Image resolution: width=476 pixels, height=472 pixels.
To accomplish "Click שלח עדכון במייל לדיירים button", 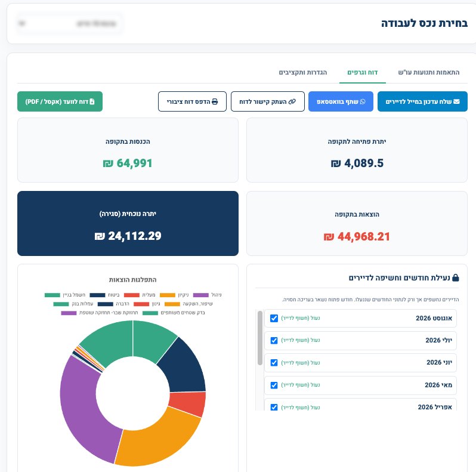I will [422, 101].
